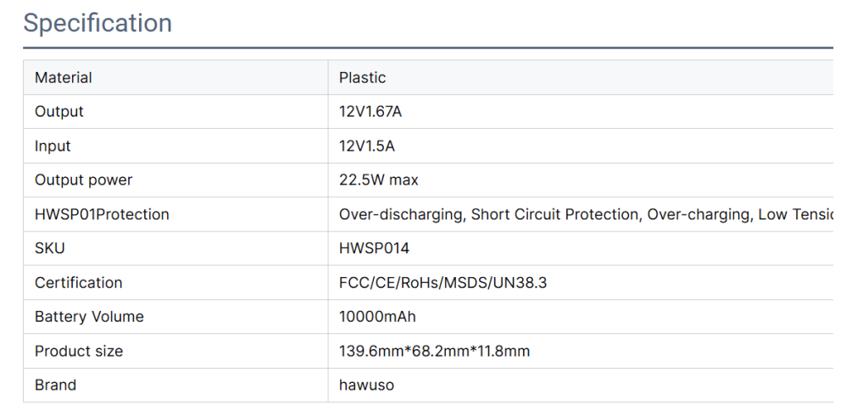Select the Battery Volume label
868x411 pixels.
click(89, 317)
